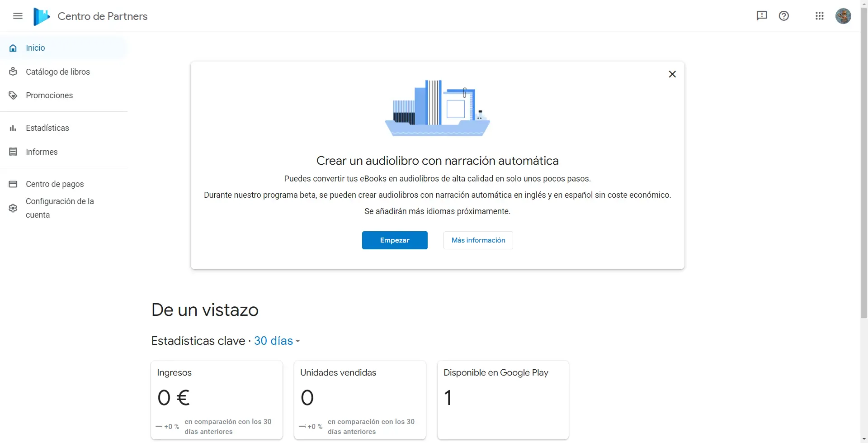Select Informes from the navigation menu
The width and height of the screenshot is (868, 443).
click(x=42, y=152)
